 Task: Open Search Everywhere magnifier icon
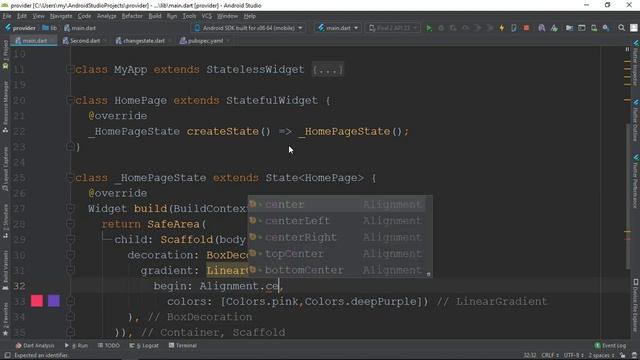[621, 28]
